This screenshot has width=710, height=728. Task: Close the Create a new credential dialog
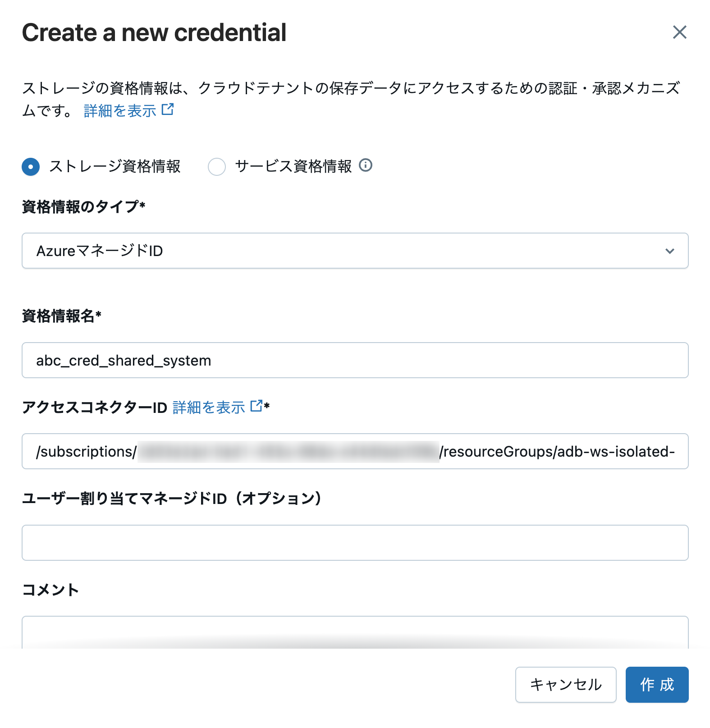click(x=679, y=32)
